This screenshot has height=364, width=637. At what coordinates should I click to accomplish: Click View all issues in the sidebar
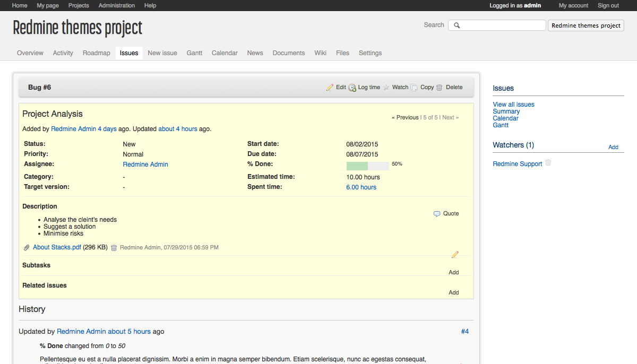(x=514, y=105)
